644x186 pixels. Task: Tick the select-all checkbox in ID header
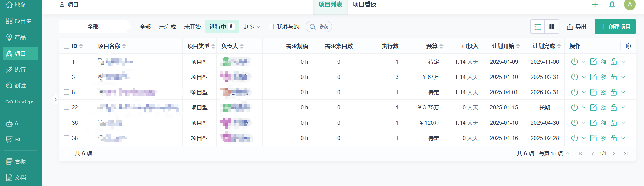click(x=67, y=46)
